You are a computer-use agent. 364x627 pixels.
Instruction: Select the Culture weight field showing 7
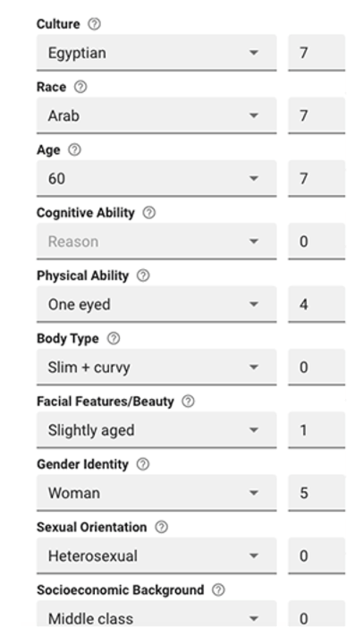coord(314,53)
